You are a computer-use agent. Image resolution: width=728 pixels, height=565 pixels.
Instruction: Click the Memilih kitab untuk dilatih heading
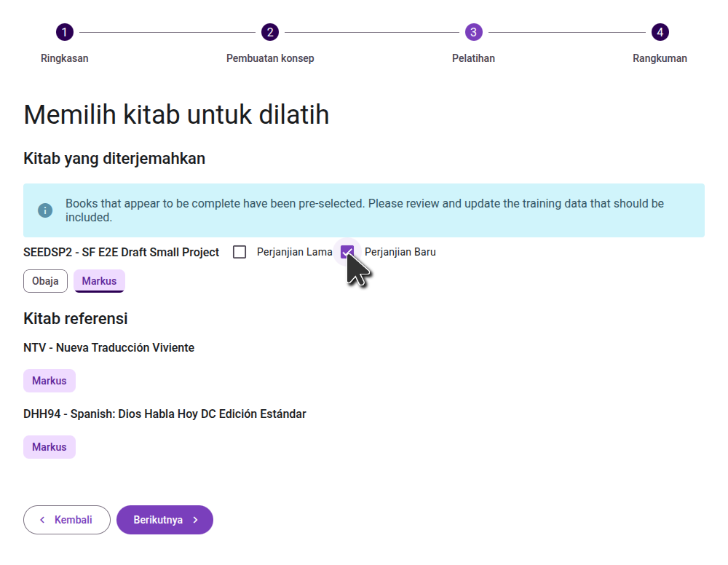click(x=176, y=115)
